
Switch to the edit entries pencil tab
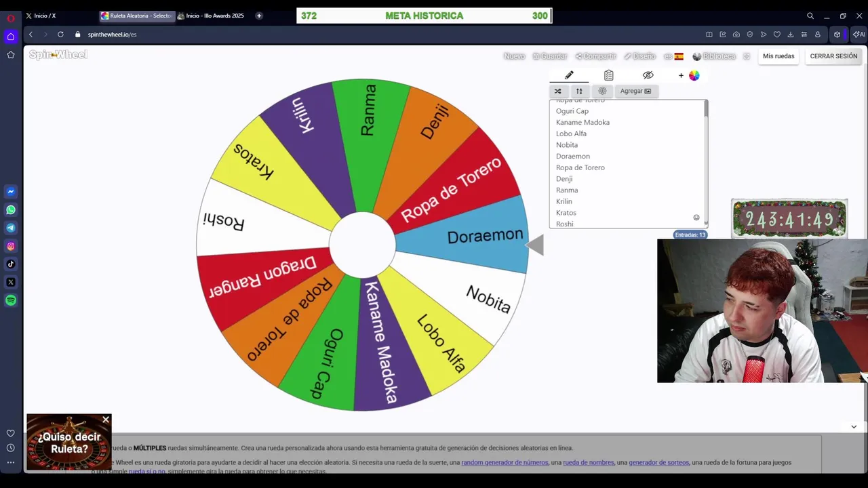coord(569,75)
